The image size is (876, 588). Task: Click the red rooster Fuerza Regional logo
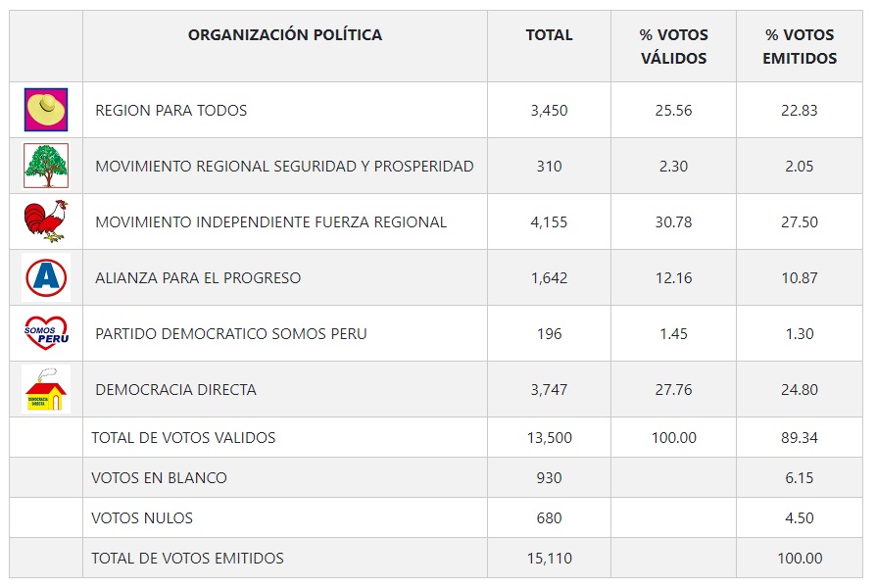tap(46, 221)
